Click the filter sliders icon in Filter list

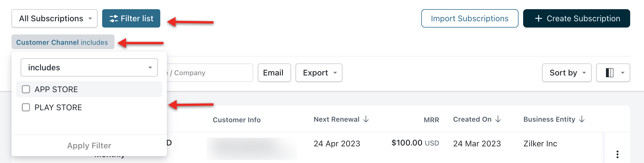[114, 18]
